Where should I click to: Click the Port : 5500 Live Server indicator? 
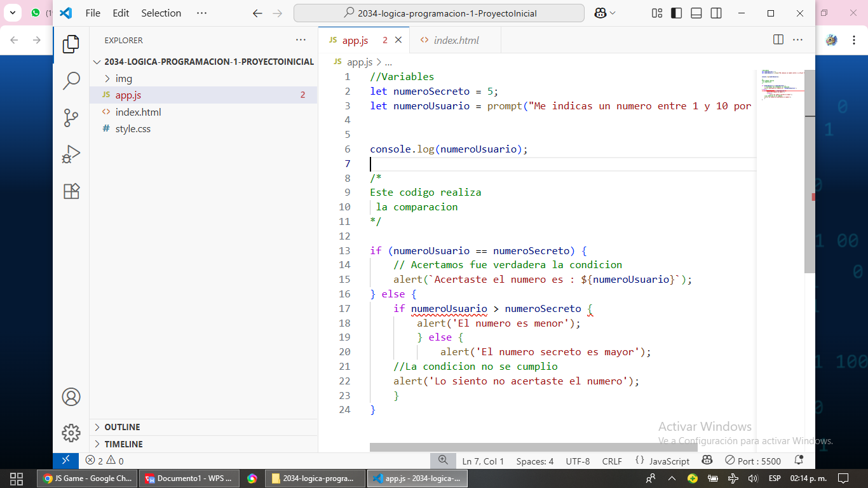pos(753,461)
